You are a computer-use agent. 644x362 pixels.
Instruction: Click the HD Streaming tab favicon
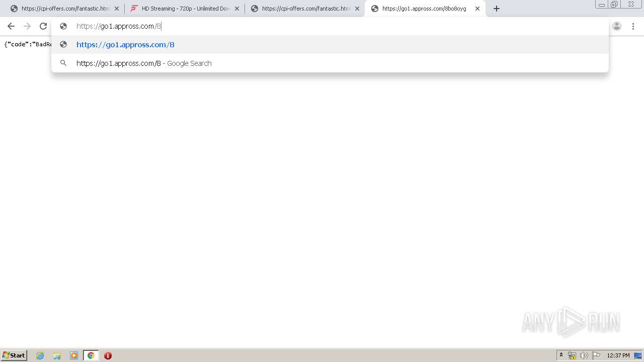[134, 9]
